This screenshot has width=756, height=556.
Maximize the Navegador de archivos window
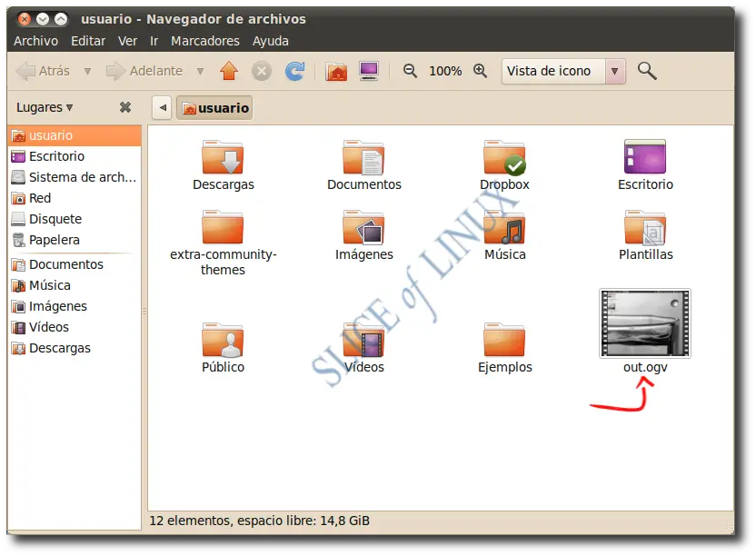click(61, 19)
